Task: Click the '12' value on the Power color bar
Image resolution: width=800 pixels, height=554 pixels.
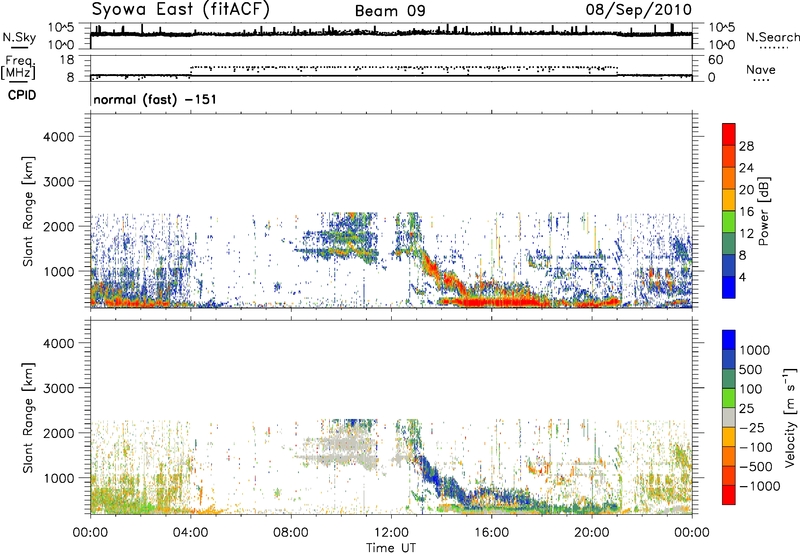Action: (x=746, y=234)
